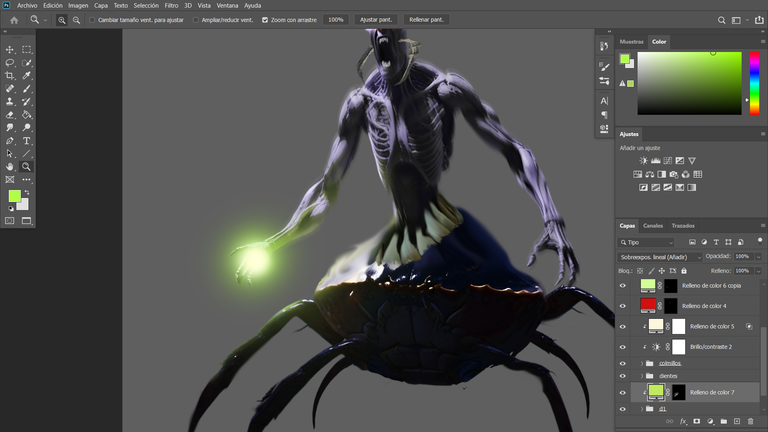The image size is (768, 432).
Task: Hide Relleno de color 4 layer
Action: 623,306
